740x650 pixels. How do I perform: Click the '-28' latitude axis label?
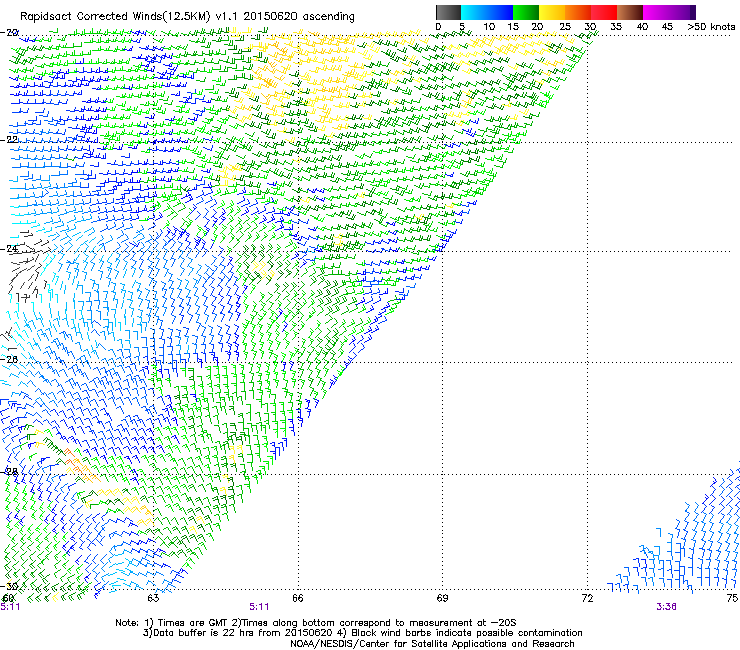coord(9,472)
